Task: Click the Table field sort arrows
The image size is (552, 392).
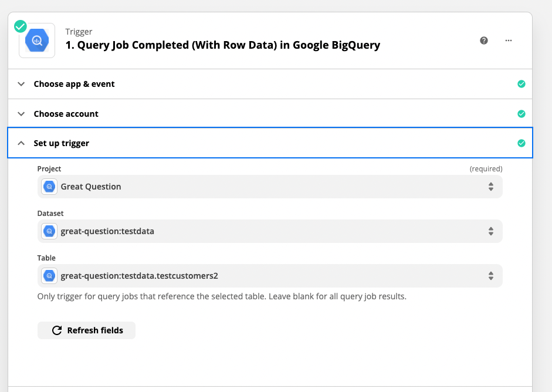Action: coord(491,276)
